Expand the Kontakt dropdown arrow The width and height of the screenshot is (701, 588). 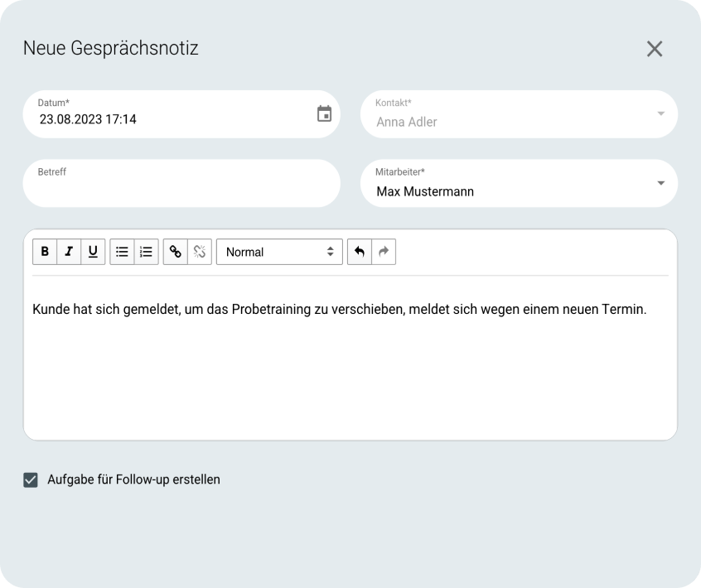point(660,113)
